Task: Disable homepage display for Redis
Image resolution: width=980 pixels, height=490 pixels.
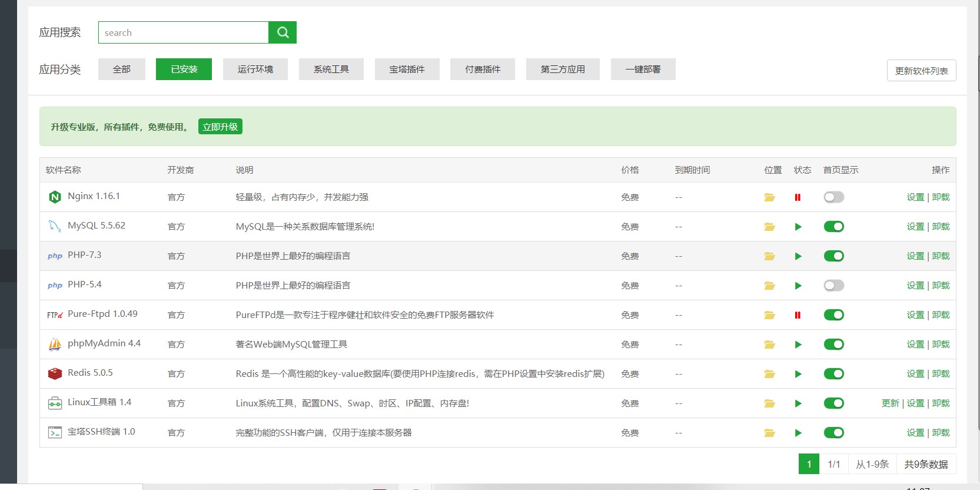Action: (x=834, y=374)
